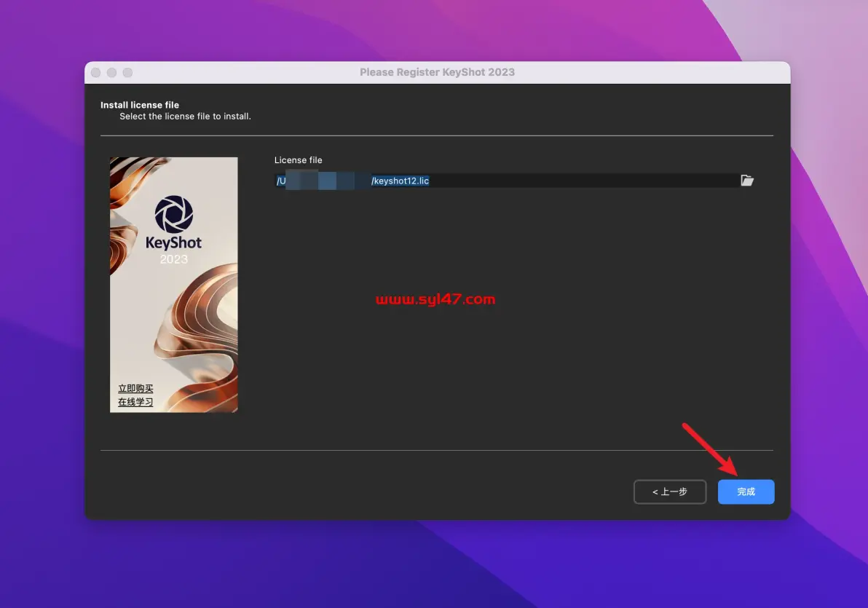
Task: Open the 立即购买 purchase link
Action: pyautogui.click(x=135, y=388)
